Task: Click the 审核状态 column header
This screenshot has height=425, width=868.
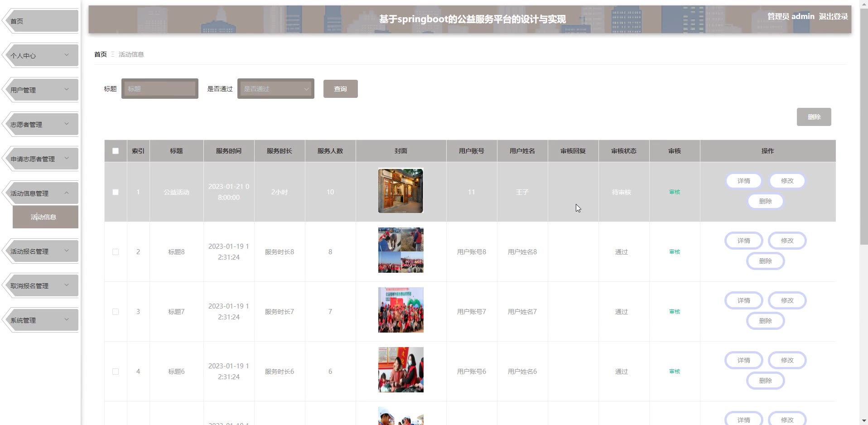Action: point(624,151)
